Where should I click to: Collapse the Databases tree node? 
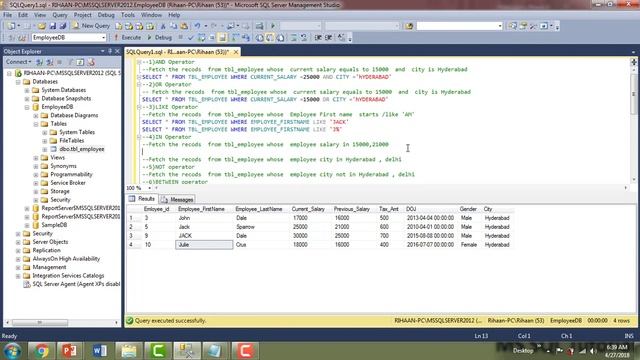point(18,82)
